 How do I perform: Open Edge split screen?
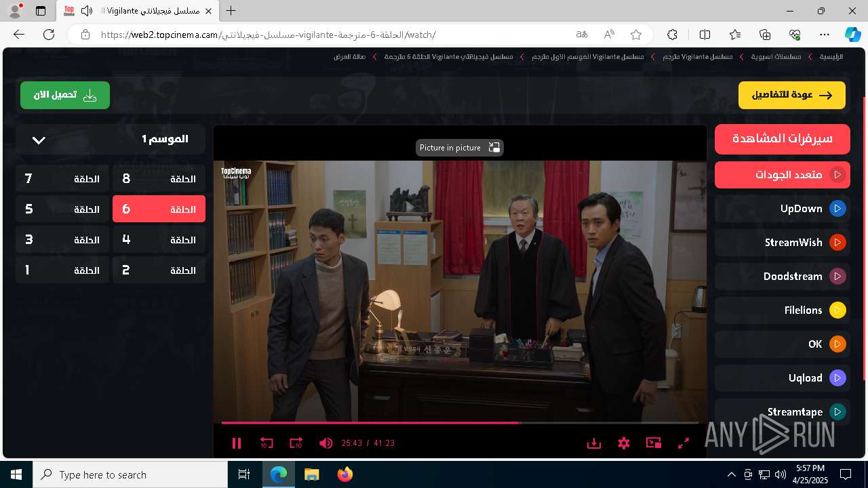pyautogui.click(x=705, y=35)
